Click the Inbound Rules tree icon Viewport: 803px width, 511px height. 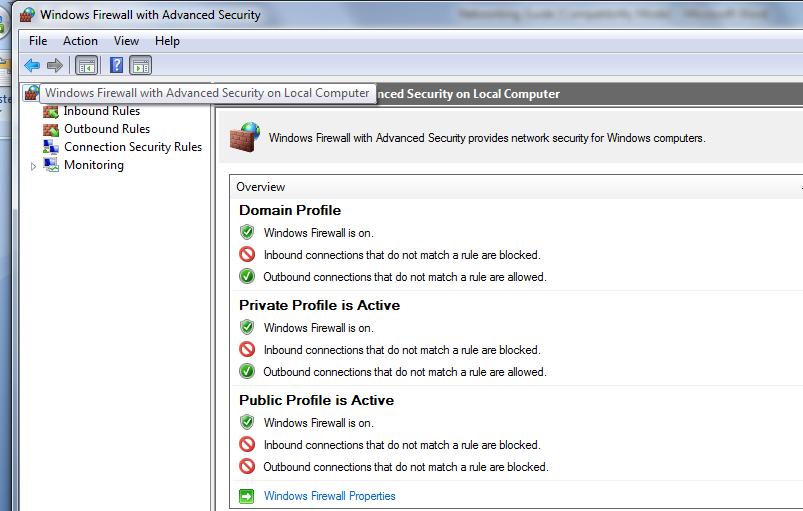pos(51,111)
